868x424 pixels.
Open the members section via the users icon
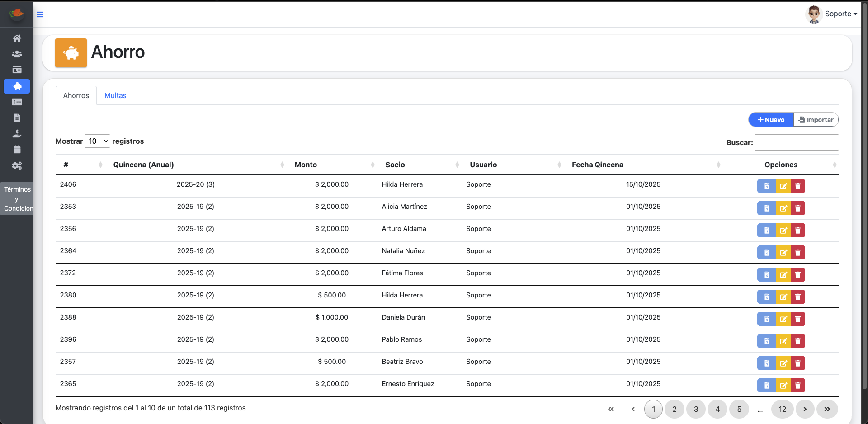click(17, 54)
